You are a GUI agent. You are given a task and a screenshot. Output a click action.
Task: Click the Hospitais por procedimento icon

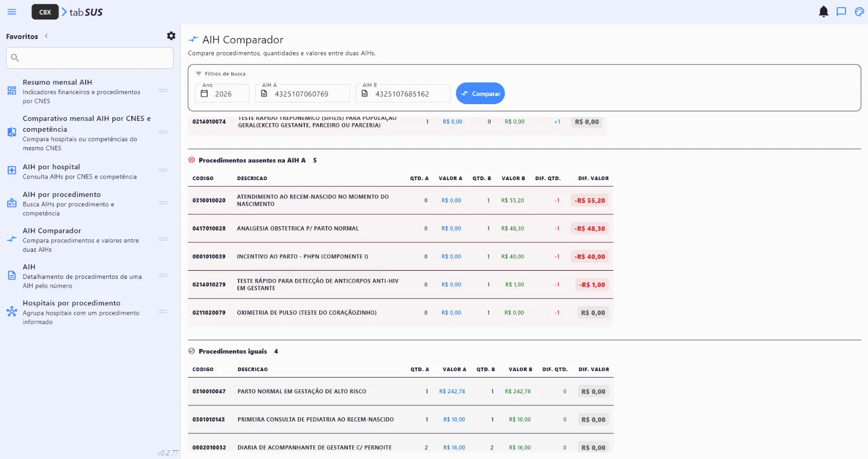[x=11, y=312]
